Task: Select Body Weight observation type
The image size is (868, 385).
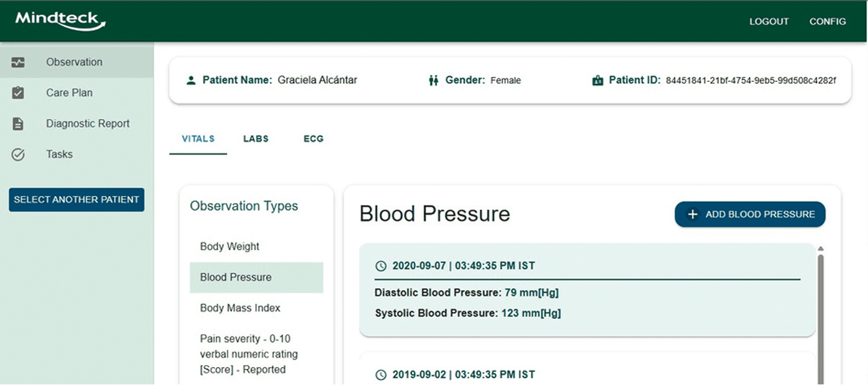Action: click(256, 247)
